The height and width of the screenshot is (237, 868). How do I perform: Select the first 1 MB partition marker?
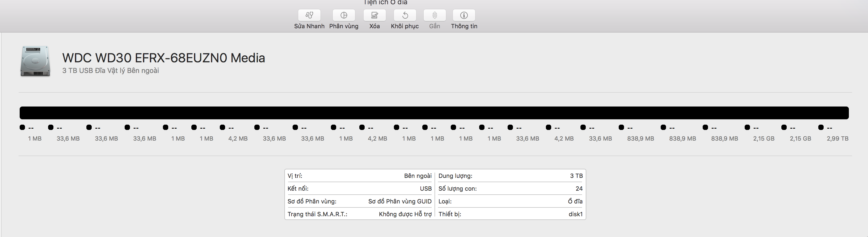(x=22, y=127)
